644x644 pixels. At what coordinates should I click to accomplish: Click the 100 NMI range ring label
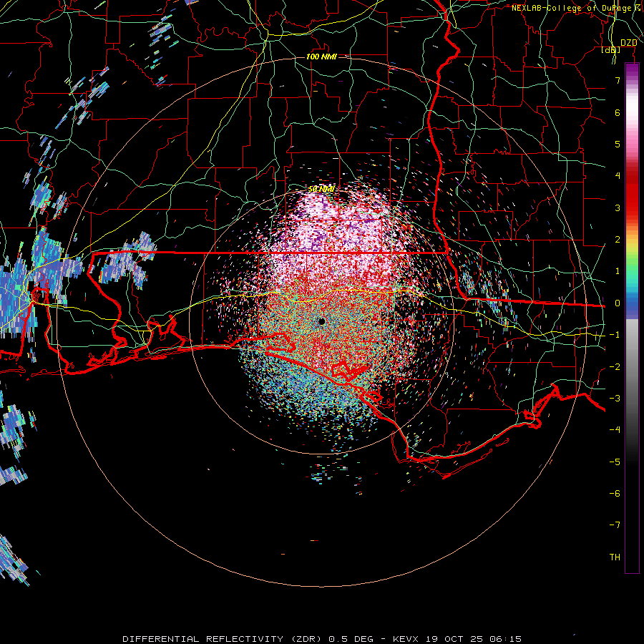click(321, 57)
